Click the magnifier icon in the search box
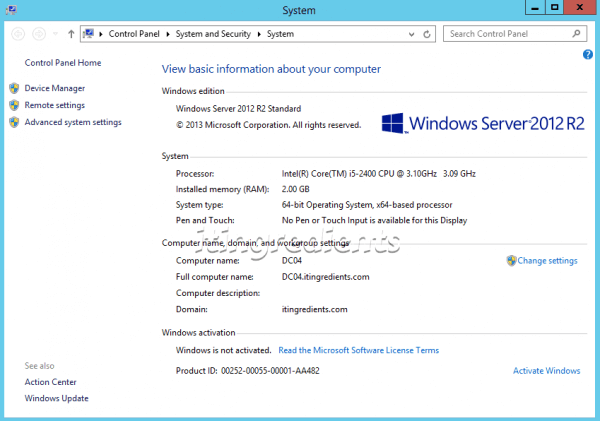This screenshot has width=600, height=421. 578,34
